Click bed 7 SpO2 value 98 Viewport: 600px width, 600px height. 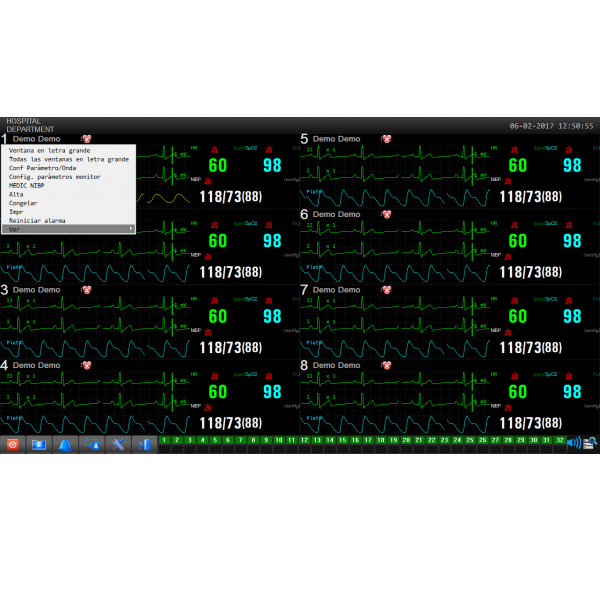pyautogui.click(x=572, y=316)
